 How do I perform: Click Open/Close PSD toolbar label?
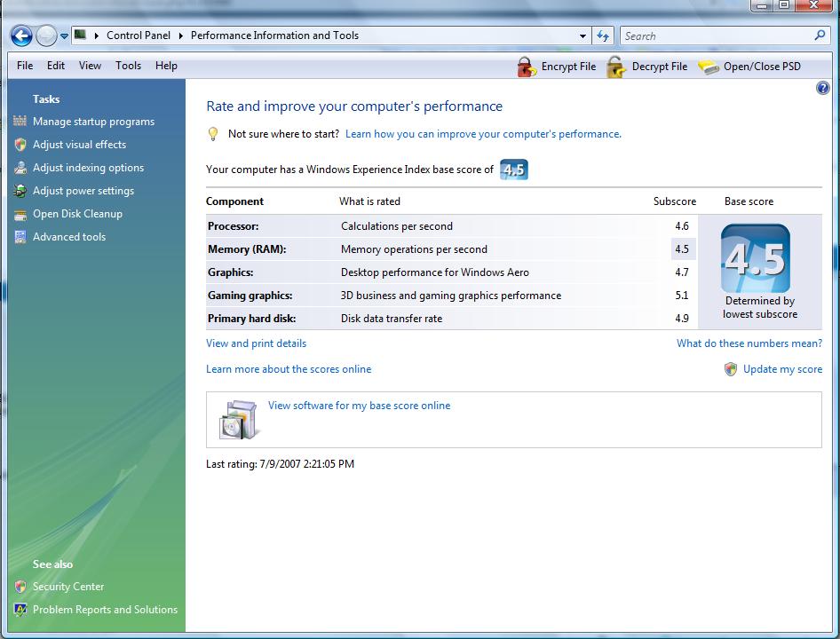click(762, 67)
